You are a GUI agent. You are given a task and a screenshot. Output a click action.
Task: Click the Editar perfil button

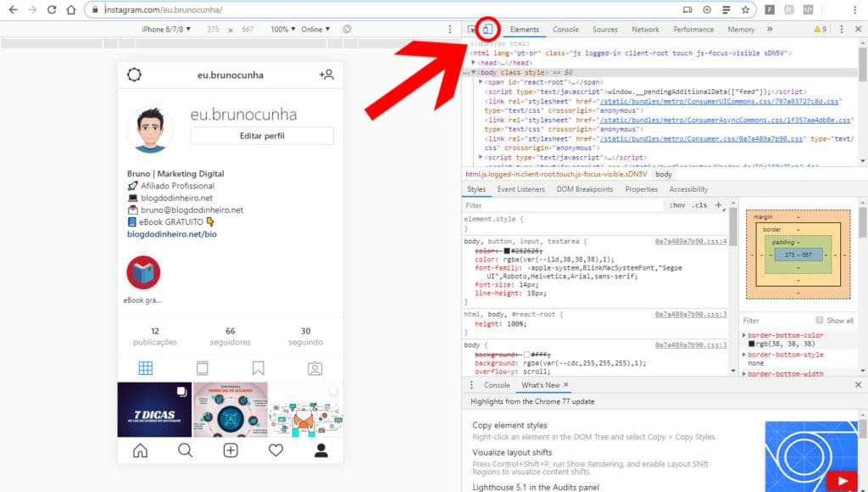[x=262, y=136]
